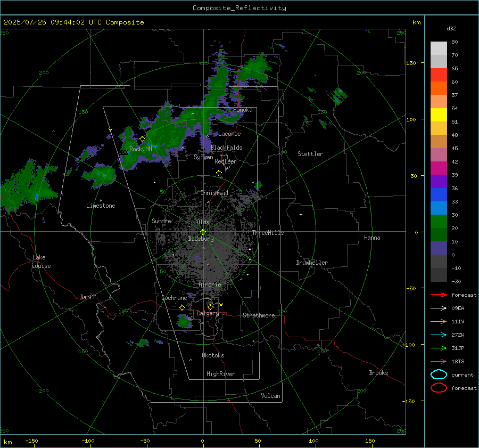Click the yellow diamond marker below Cochrane
The image size is (479, 448).
183,308
